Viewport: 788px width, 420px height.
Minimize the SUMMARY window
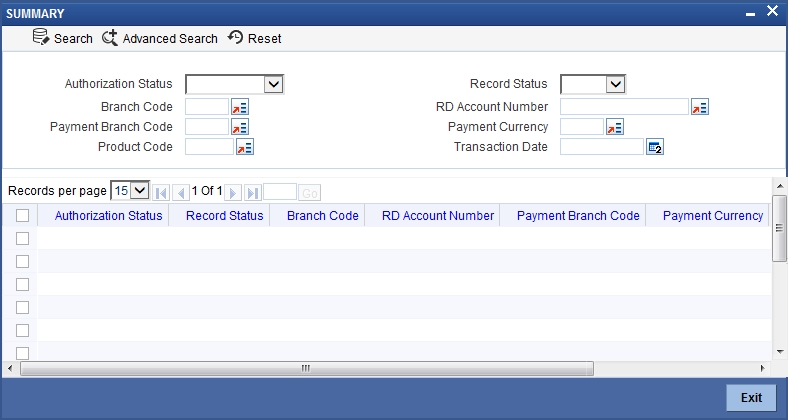tap(750, 14)
